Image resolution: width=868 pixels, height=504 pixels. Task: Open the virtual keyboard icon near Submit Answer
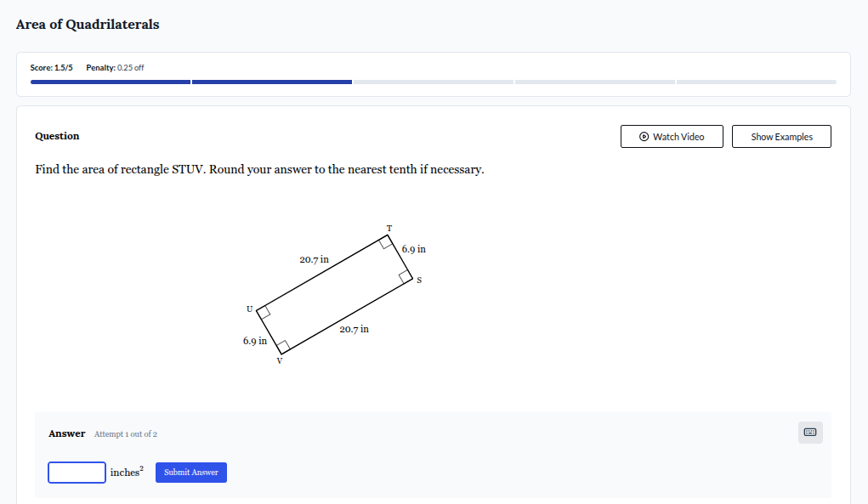tap(809, 433)
